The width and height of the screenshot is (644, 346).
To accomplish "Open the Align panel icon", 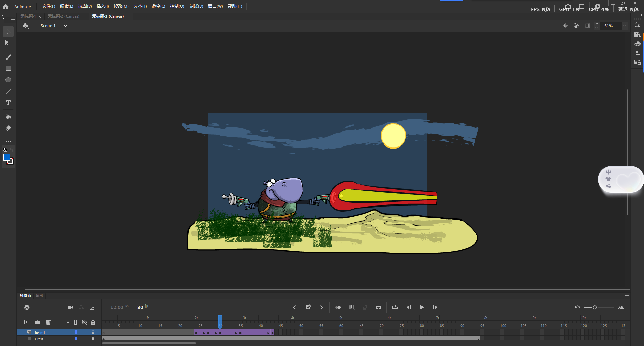I will 638,53.
